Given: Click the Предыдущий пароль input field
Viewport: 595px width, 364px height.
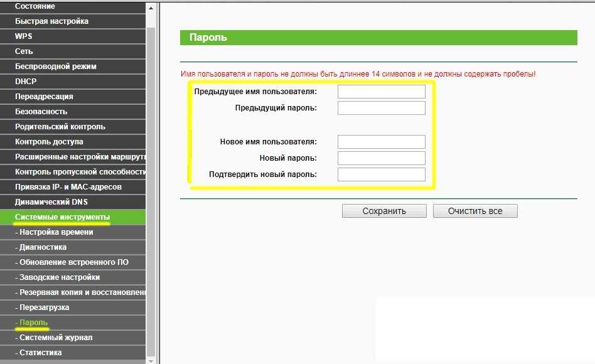Looking at the screenshot, I should coord(381,108).
